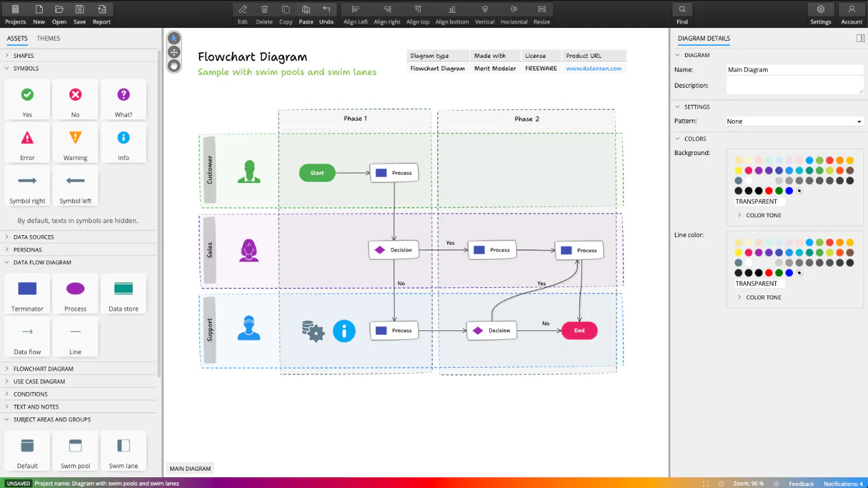Expand the FLOWCHART DIAGRAM section
The width and height of the screenshot is (868, 488).
point(78,369)
